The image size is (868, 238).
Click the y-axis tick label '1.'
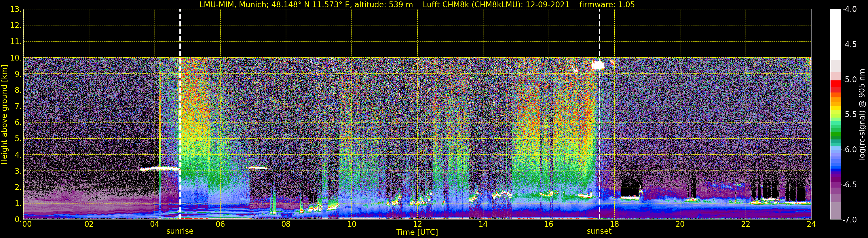click(x=18, y=203)
